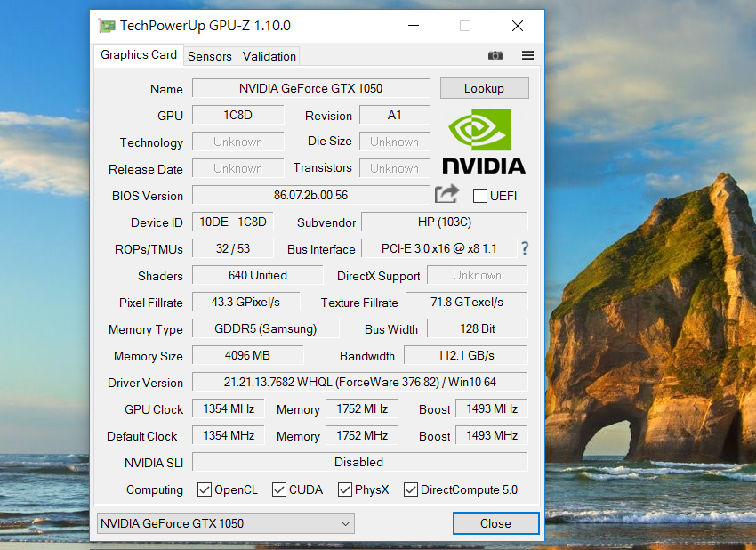Click the Die Size field showing Unknown
The height and width of the screenshot is (550, 756).
click(394, 142)
